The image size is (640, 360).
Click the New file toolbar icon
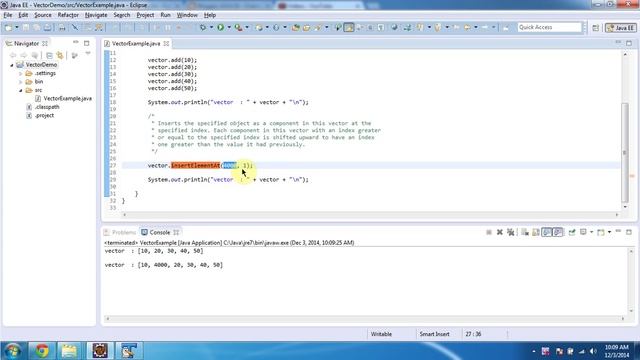pyautogui.click(x=8, y=27)
